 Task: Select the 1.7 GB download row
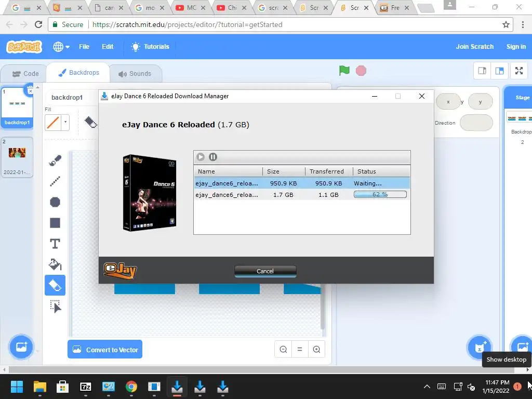tap(302, 195)
